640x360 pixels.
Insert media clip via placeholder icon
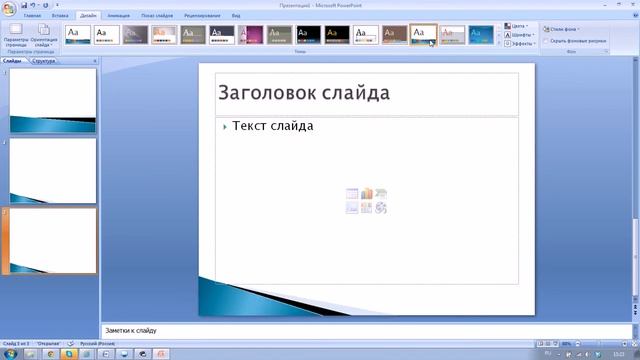pyautogui.click(x=381, y=208)
